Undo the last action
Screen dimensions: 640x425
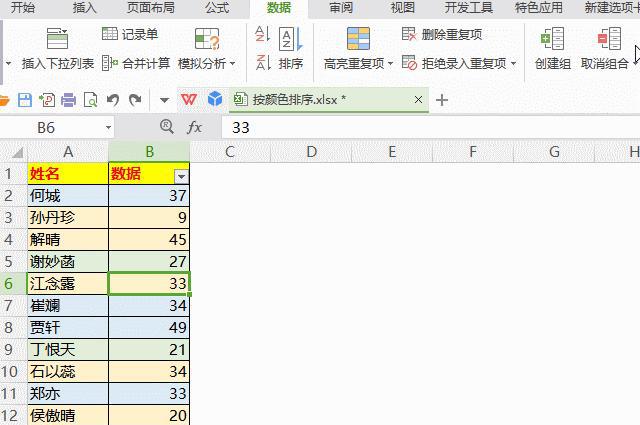click(x=113, y=100)
